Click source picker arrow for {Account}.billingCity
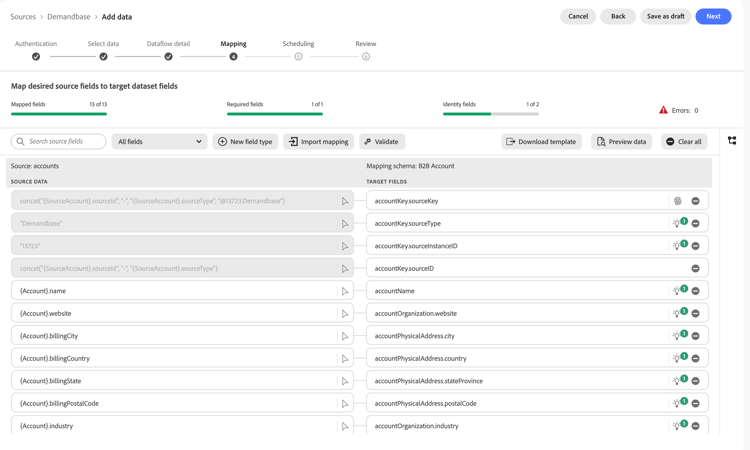 pyautogui.click(x=345, y=336)
